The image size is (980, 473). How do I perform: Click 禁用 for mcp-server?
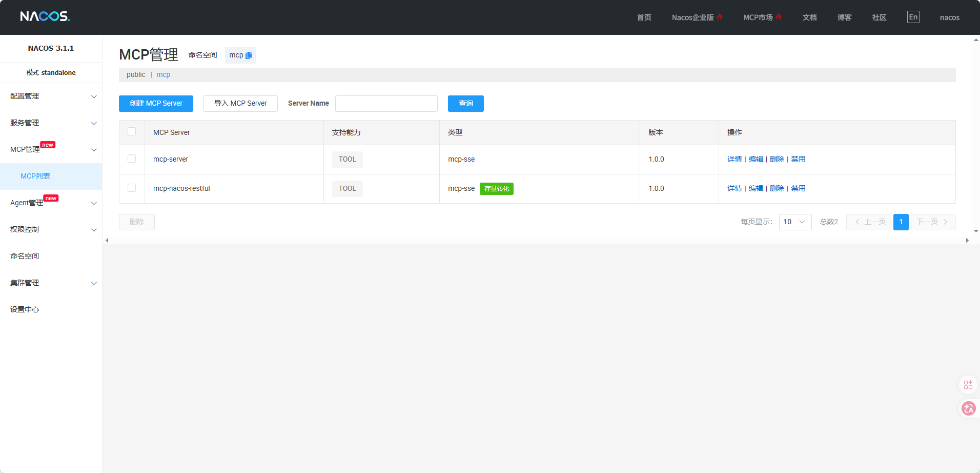coord(798,159)
